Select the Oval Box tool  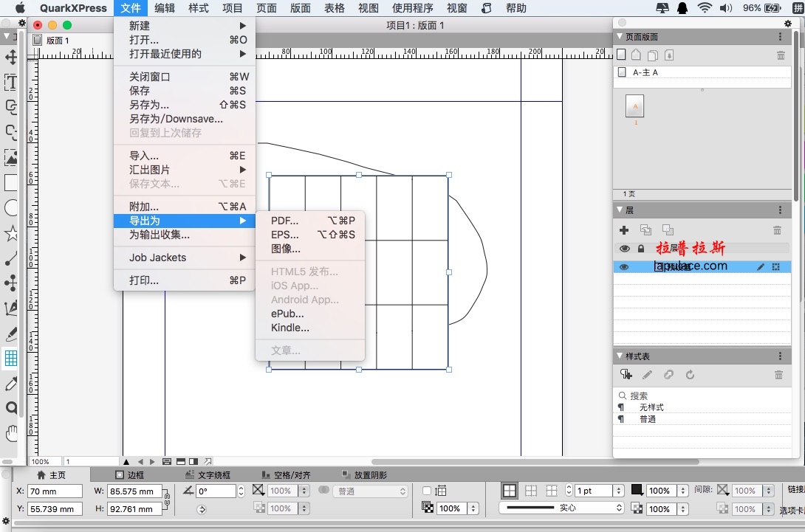(x=11, y=208)
